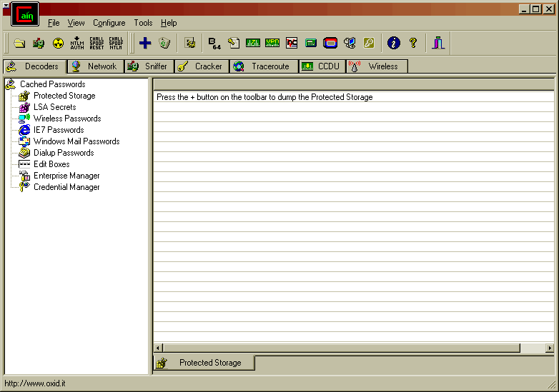Maximize the Cain window
Screen dimensions: 559x392
tap(536, 9)
